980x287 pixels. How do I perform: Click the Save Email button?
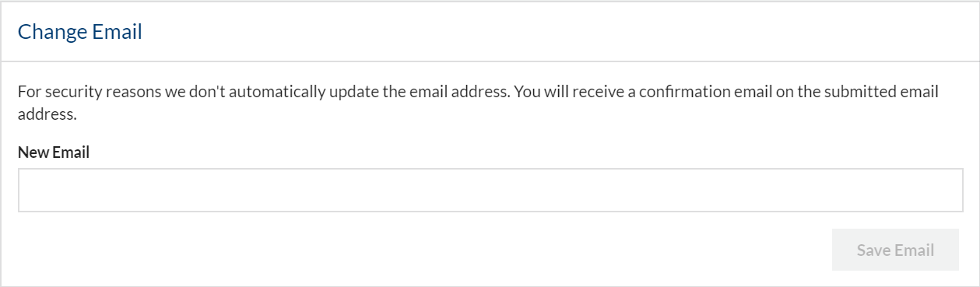coord(895,250)
